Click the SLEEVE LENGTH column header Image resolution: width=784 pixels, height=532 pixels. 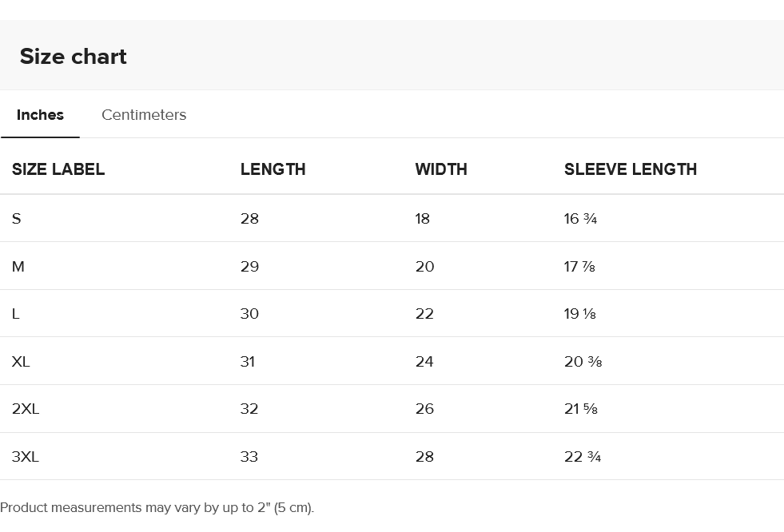631,169
